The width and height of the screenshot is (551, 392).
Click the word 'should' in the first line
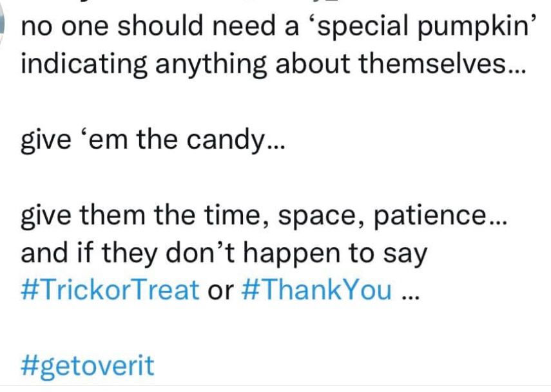pos(160,26)
